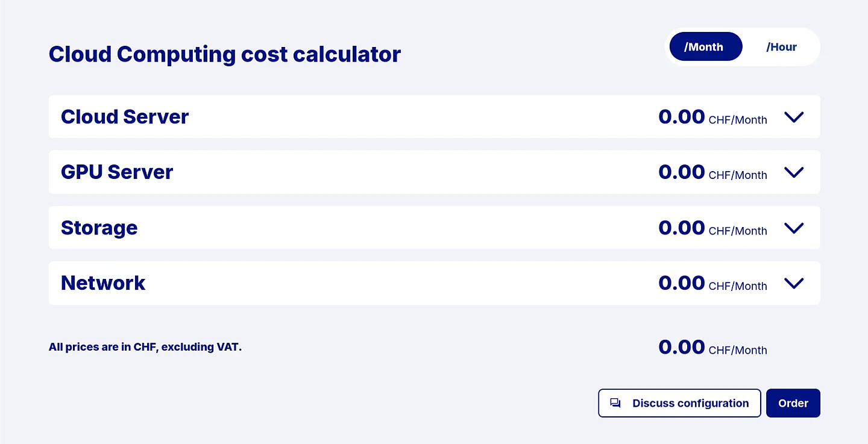Open the Storage section title
This screenshot has height=444, width=868.
click(99, 228)
